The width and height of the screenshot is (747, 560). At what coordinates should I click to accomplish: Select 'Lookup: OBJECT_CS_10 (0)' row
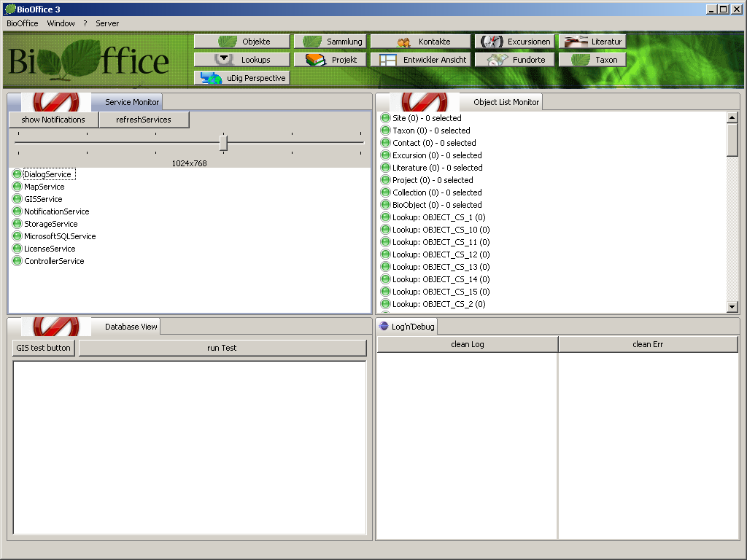tap(441, 230)
